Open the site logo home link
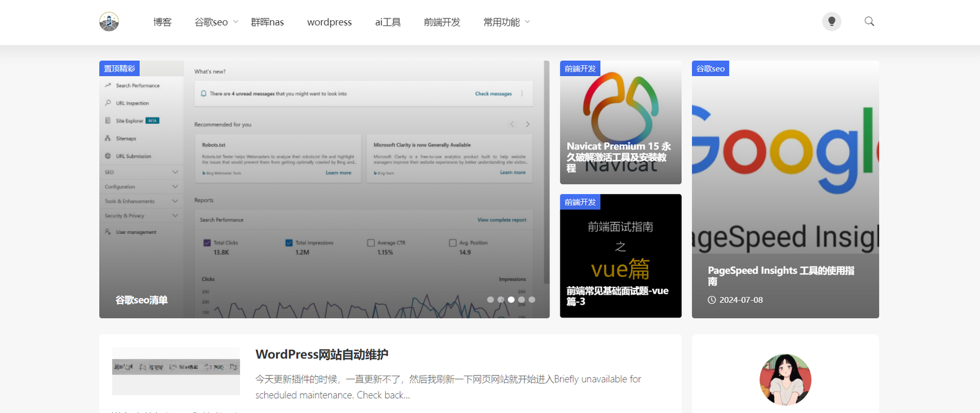This screenshot has width=980, height=413. [109, 22]
